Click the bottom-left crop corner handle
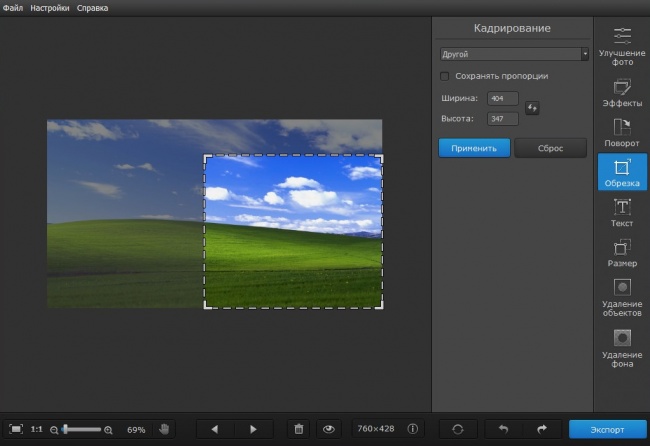This screenshot has width=650, height=446. 206,306
